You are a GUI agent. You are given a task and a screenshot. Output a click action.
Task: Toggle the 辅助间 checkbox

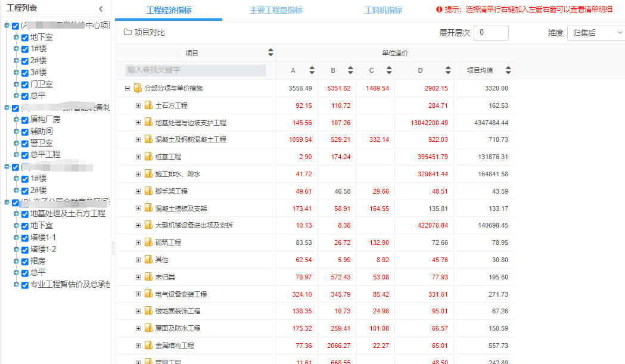24,132
